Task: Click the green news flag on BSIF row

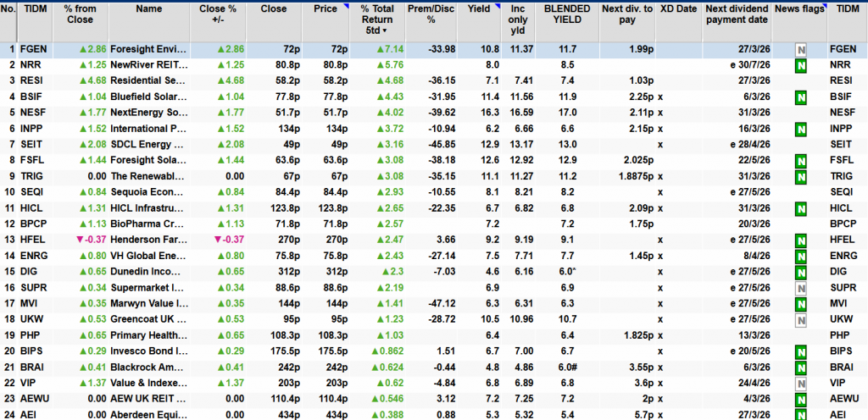Action: click(x=799, y=97)
